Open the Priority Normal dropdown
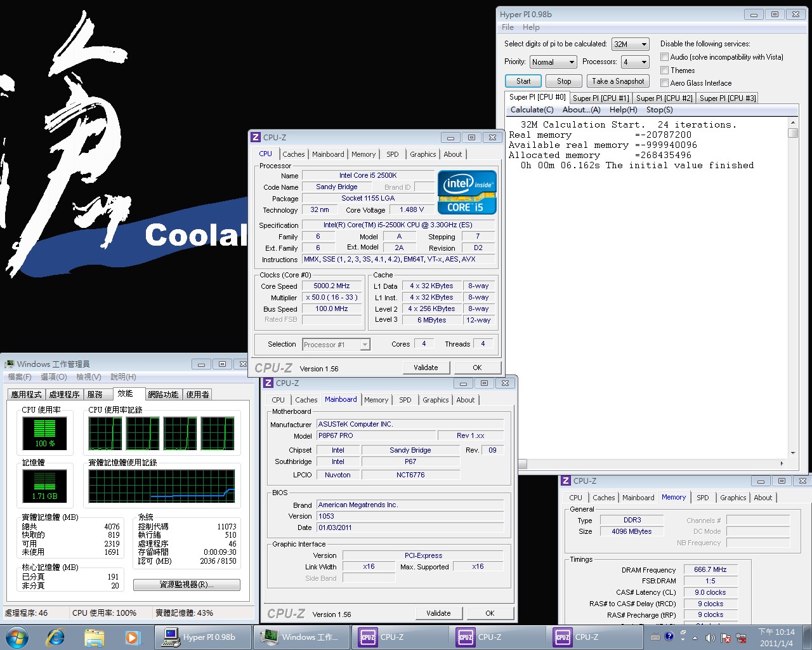812x650 pixels. click(553, 62)
